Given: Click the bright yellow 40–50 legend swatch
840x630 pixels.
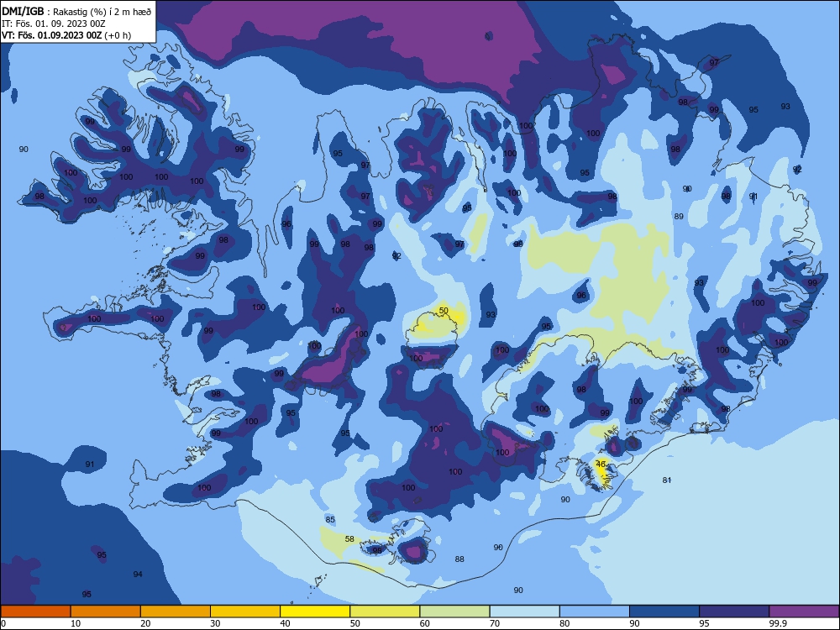Looking at the screenshot, I should click(315, 612).
